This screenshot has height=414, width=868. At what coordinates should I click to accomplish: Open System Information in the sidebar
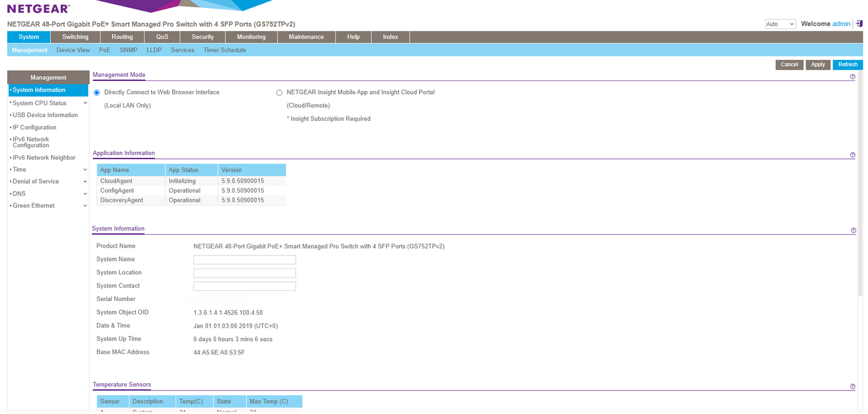(48, 90)
